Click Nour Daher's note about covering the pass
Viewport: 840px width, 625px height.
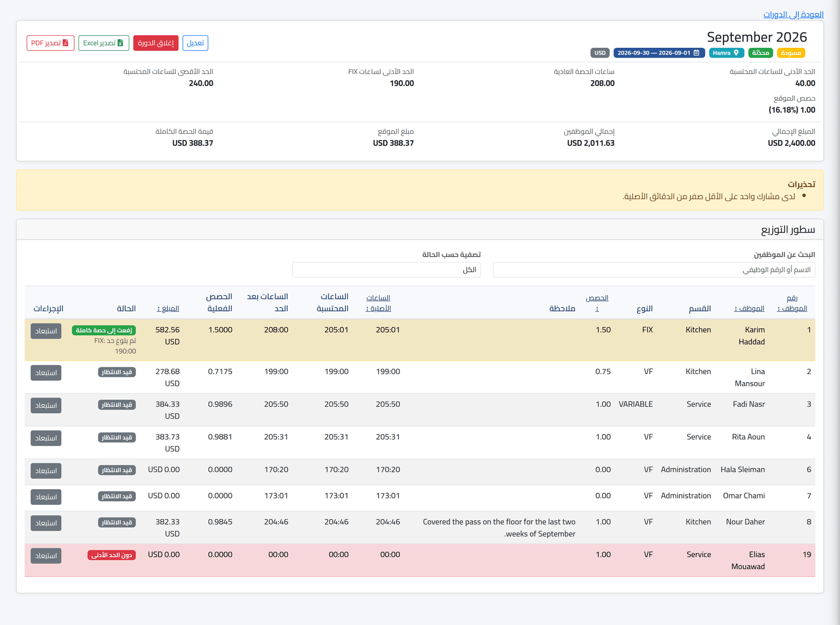click(x=499, y=528)
